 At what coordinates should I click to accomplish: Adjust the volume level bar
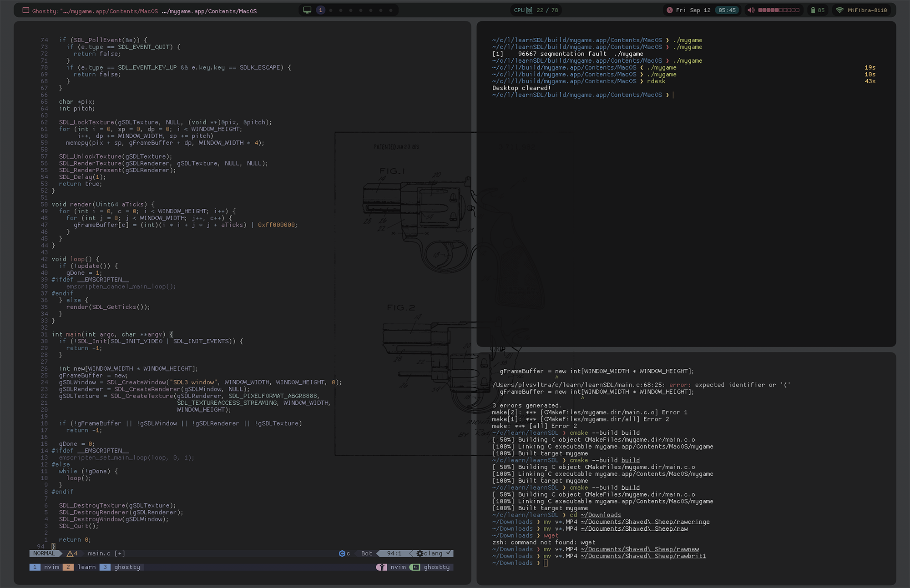(x=779, y=10)
